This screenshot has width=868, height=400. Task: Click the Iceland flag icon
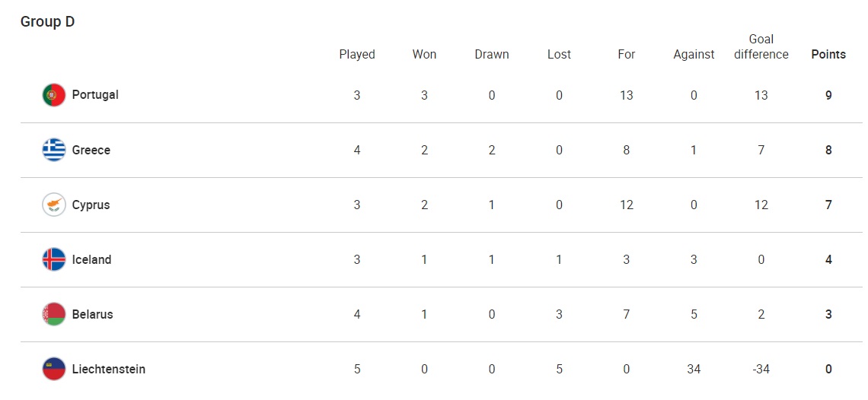54,260
